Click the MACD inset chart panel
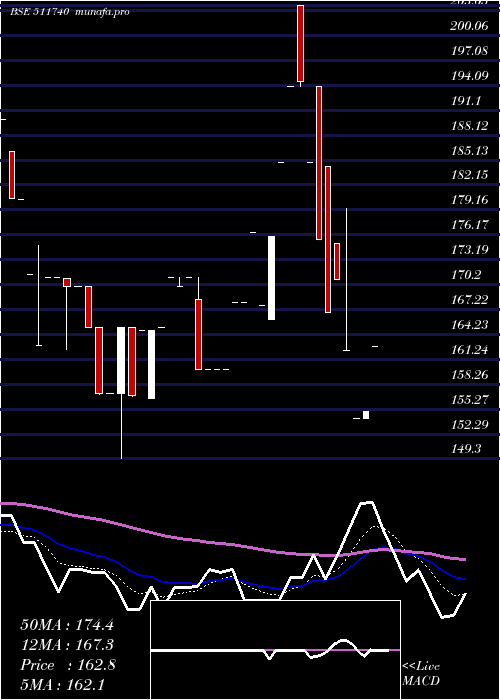The height and width of the screenshot is (700, 500). point(275,650)
